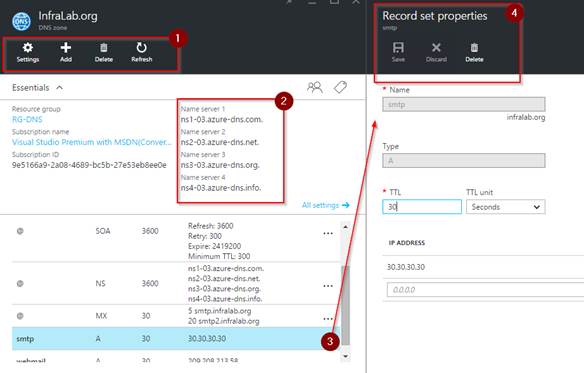Add a new record set
This screenshot has width=584, height=373.
66,52
